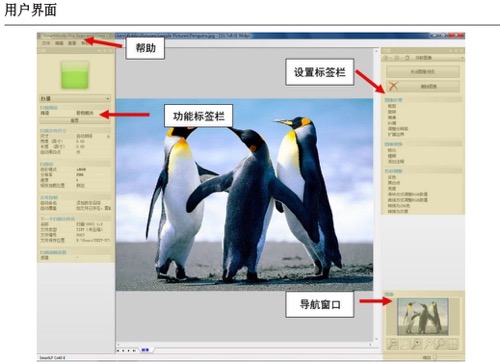Viewport: 500px width, 363px height.
Task: Click the first magnifier in navigation panel
Action: (392, 344)
